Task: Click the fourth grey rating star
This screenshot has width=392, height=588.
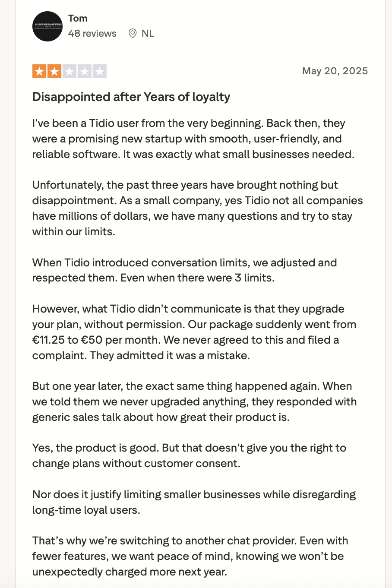Action: pyautogui.click(x=85, y=71)
